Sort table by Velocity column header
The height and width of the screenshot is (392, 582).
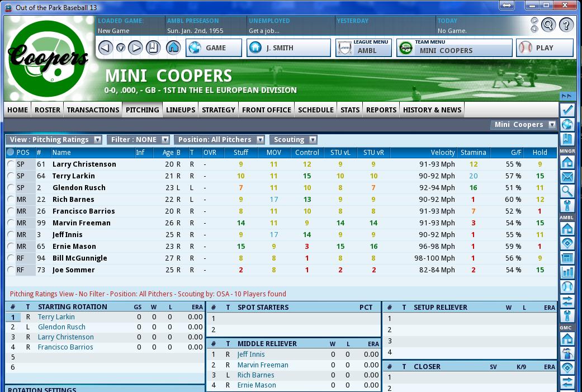pyautogui.click(x=442, y=152)
